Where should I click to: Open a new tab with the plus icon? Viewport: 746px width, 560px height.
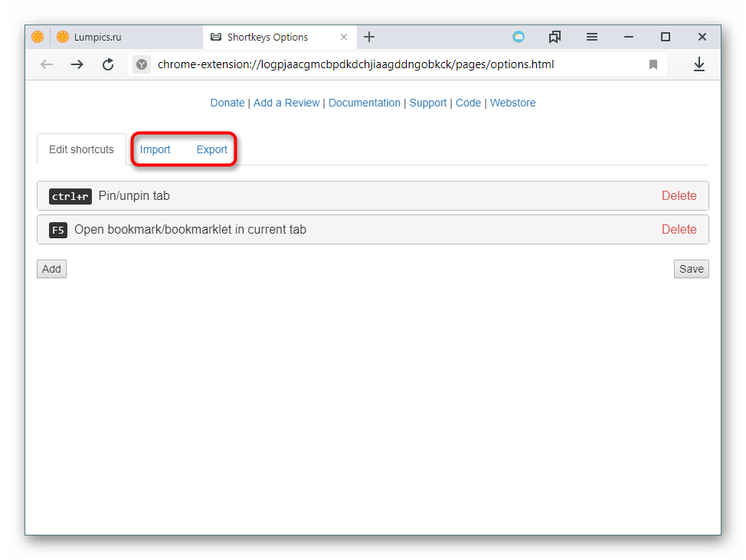[x=369, y=37]
